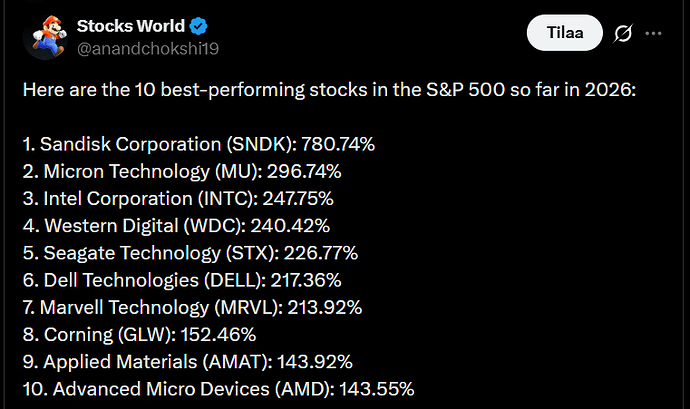Select the Western Digital (WDC) entry

tap(176, 226)
